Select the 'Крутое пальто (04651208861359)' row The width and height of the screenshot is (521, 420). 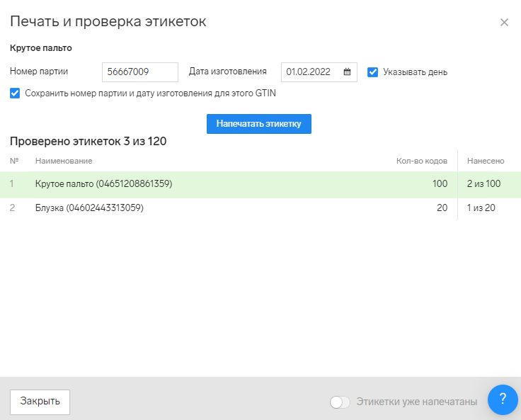[260, 184]
